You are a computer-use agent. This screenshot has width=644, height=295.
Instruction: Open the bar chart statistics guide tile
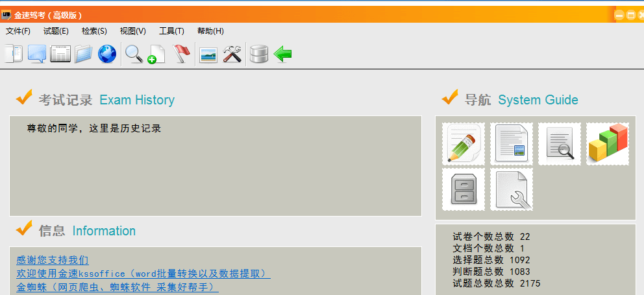click(608, 144)
